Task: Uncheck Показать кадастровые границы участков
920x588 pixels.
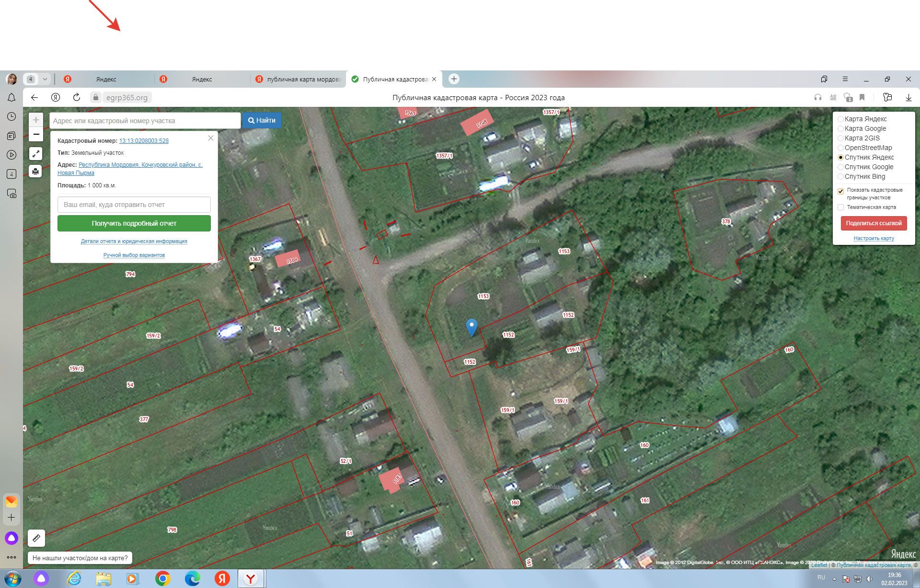Action: [840, 191]
